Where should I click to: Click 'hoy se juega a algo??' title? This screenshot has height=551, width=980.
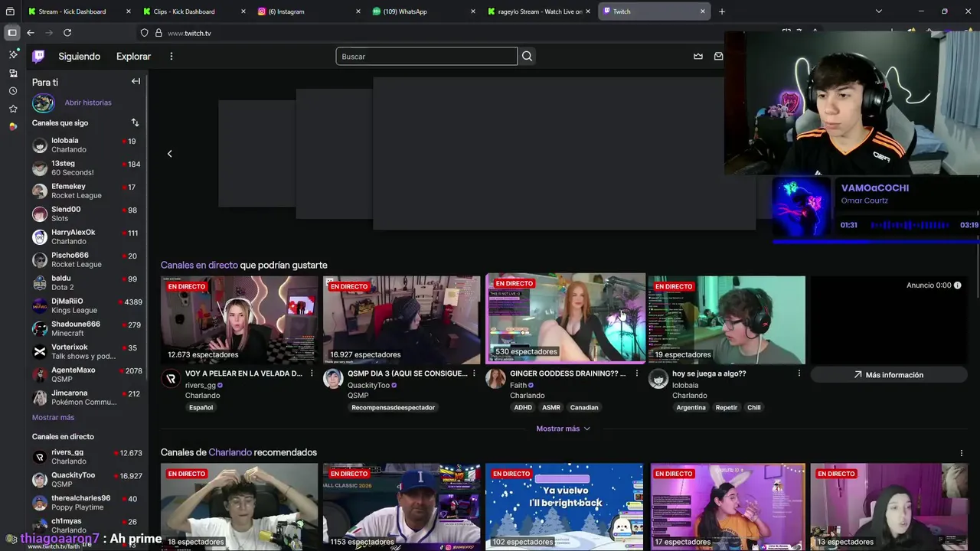click(709, 373)
